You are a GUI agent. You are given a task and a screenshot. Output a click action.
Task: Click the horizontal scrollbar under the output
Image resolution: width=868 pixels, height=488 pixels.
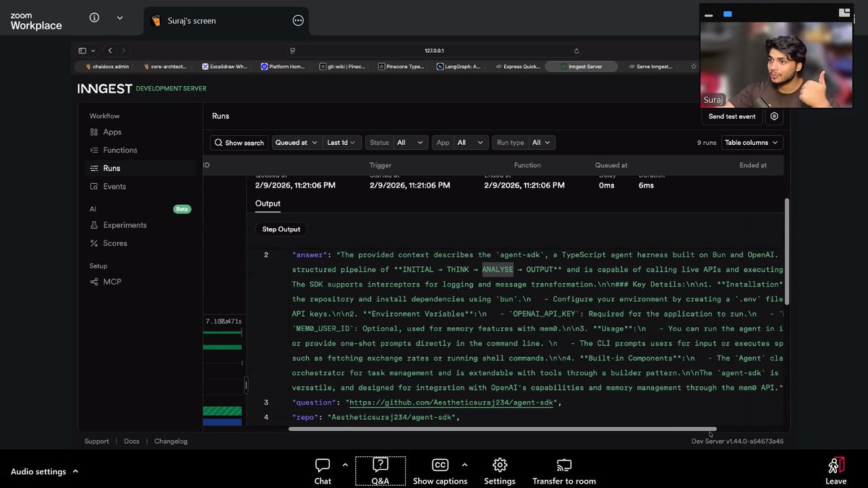[502, 429]
